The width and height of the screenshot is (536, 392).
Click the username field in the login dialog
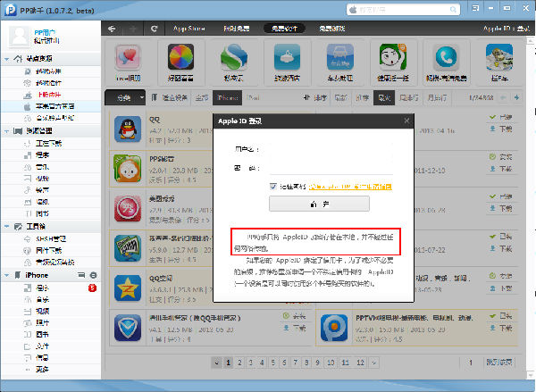(x=331, y=149)
